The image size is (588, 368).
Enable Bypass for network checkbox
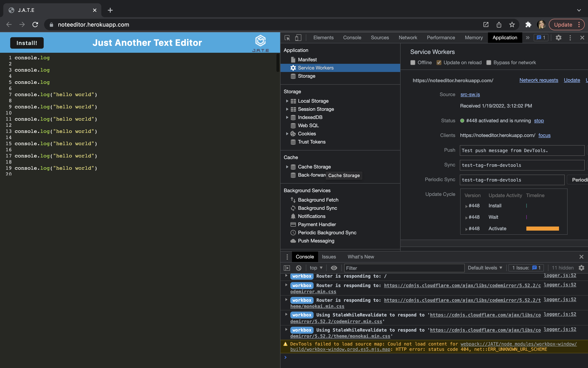[x=489, y=63]
